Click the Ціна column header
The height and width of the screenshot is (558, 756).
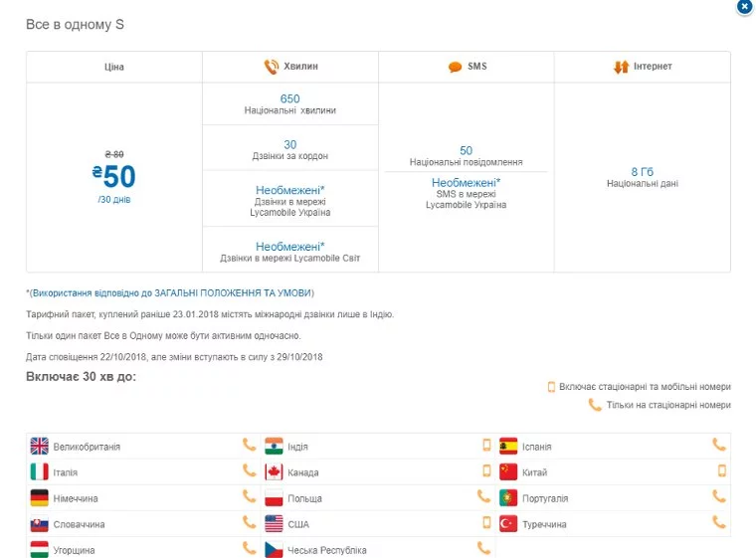point(114,67)
